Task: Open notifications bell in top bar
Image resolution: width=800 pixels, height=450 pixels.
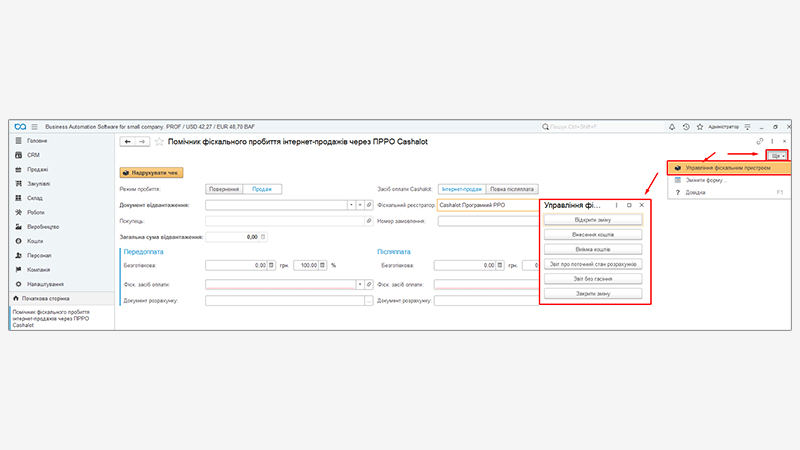Action: [x=672, y=127]
